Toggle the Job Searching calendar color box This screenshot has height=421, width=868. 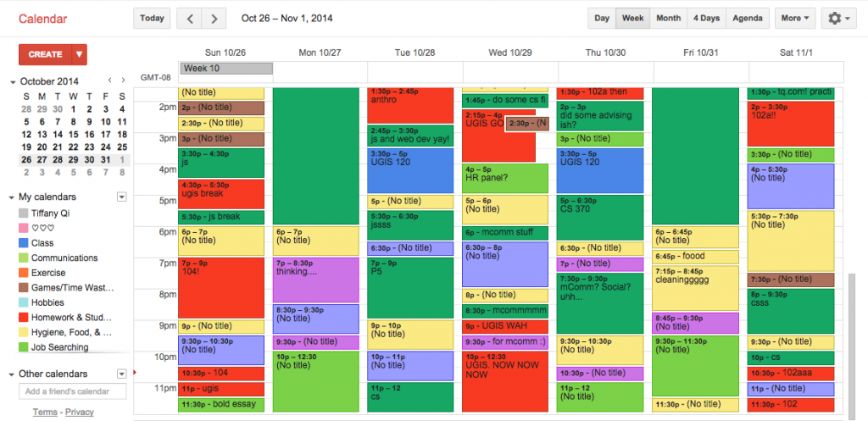point(23,347)
